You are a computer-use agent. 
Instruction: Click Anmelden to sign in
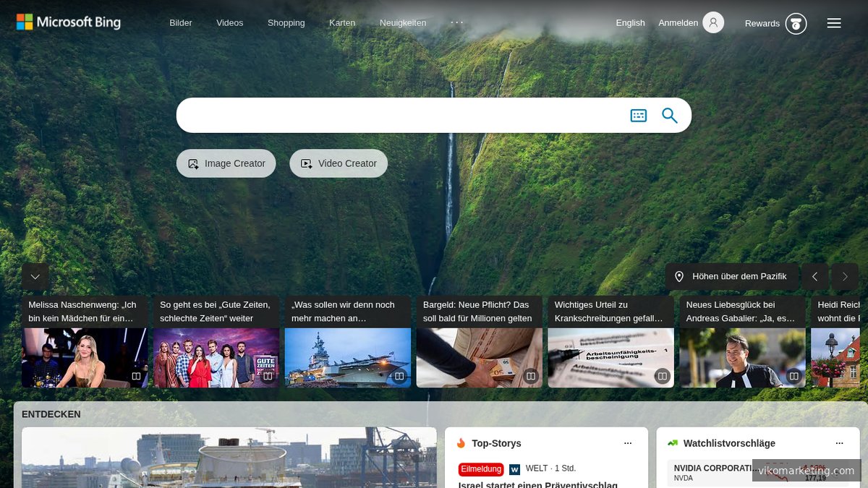pos(678,22)
